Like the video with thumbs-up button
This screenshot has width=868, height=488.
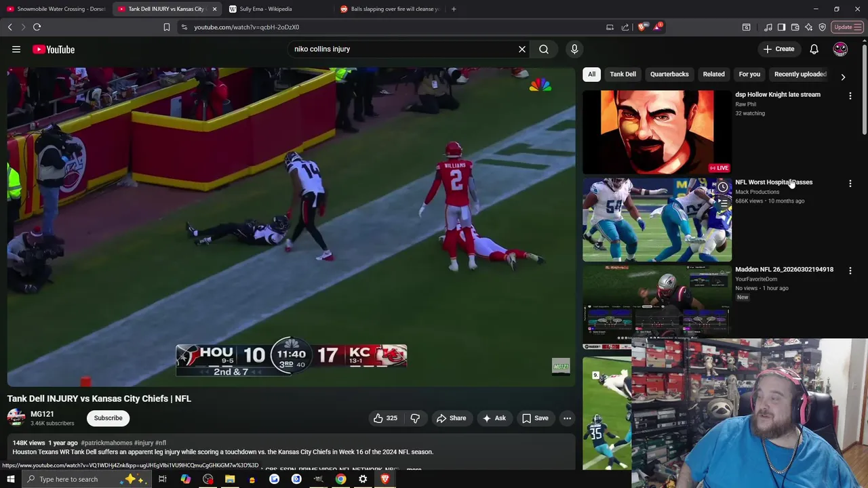click(x=385, y=418)
